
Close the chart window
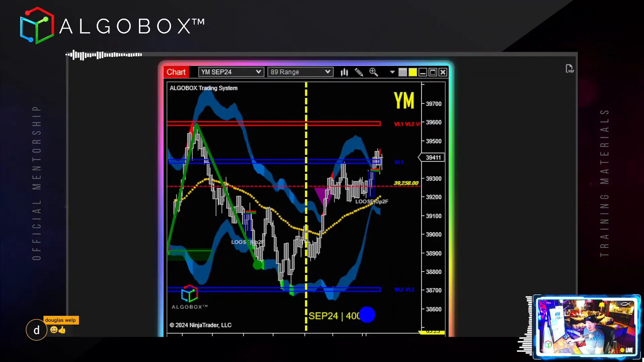(x=443, y=72)
